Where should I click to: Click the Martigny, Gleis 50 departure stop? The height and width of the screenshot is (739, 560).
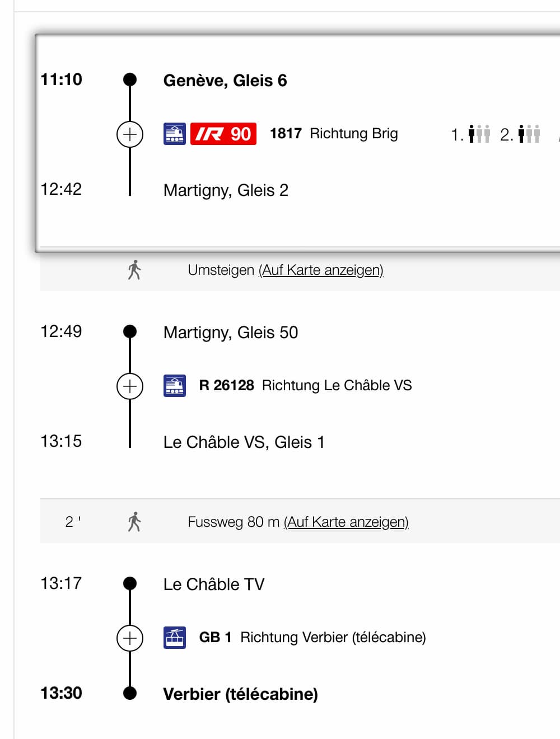(231, 333)
